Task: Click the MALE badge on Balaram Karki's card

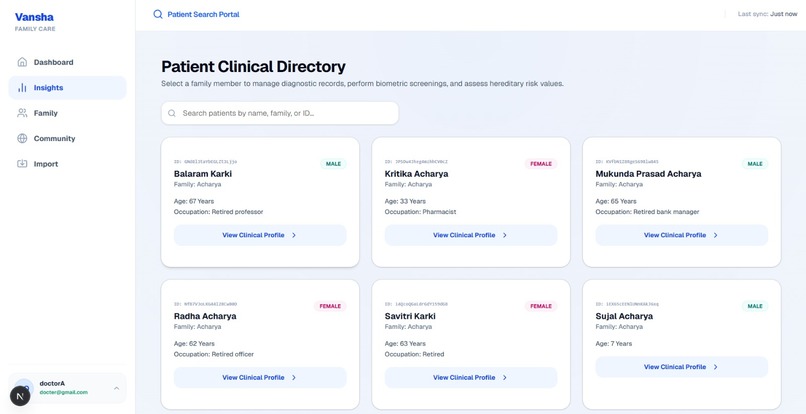Action: [333, 164]
